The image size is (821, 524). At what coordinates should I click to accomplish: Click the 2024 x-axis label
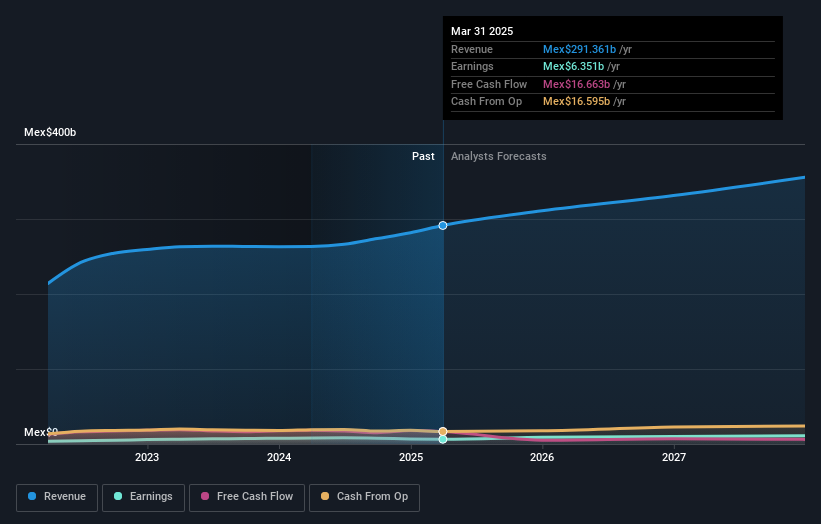pyautogui.click(x=279, y=458)
